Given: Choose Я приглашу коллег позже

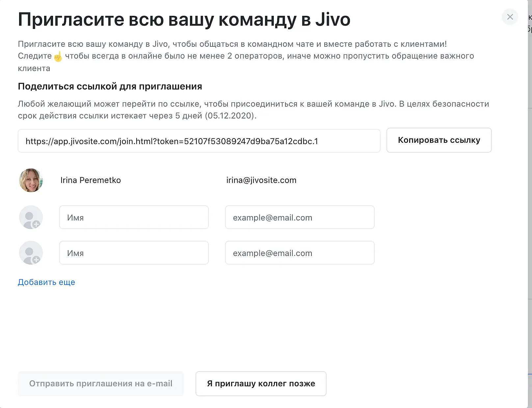Looking at the screenshot, I should point(261,384).
